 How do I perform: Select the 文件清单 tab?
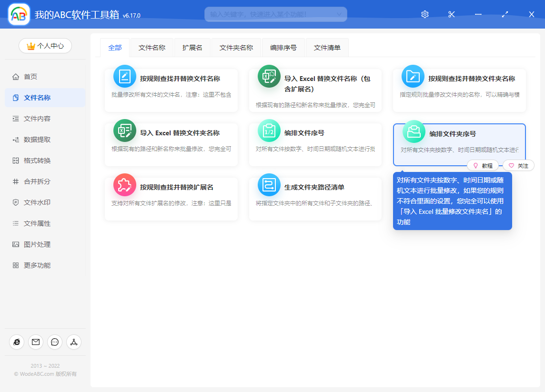327,48
